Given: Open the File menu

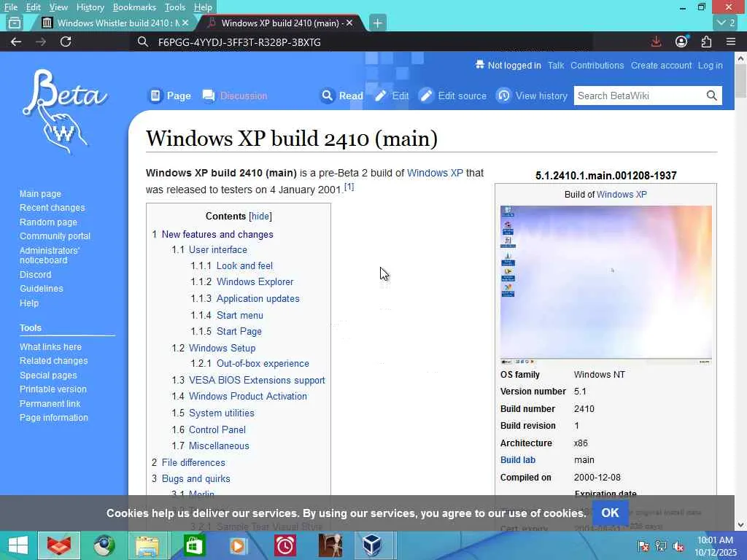Looking at the screenshot, I should coord(10,7).
